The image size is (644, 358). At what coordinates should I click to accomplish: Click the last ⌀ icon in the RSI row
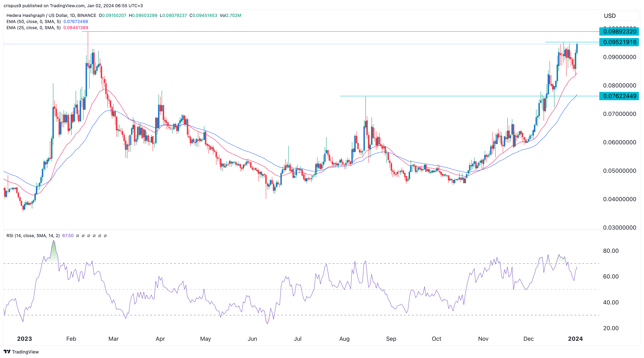(x=105, y=236)
